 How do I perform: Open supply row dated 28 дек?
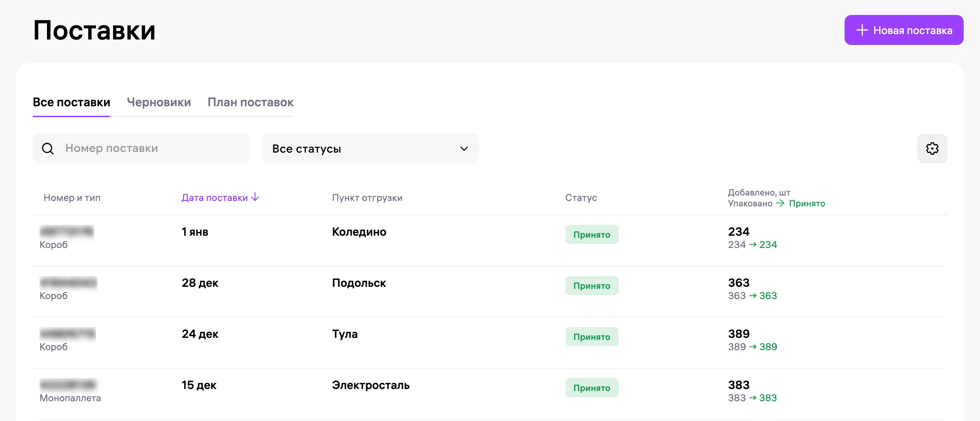point(490,292)
